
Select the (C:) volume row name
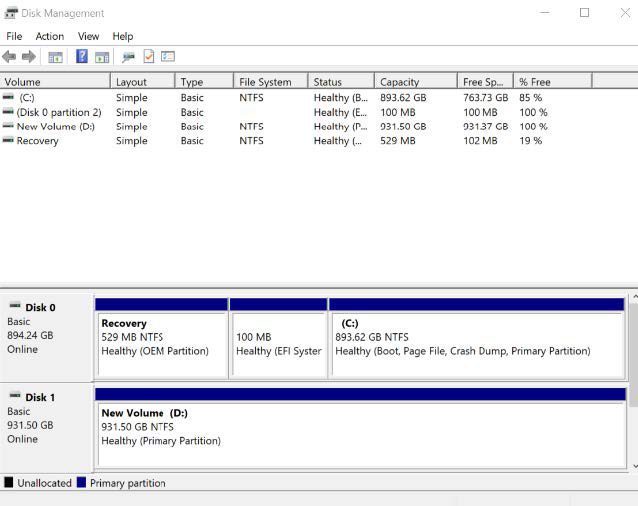coord(27,98)
